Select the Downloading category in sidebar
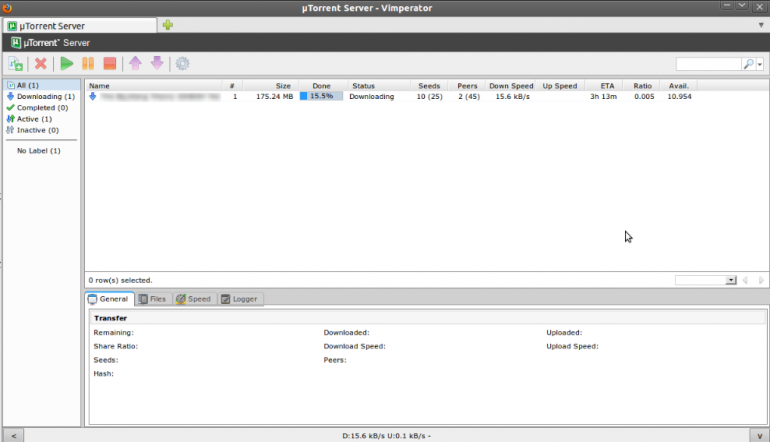This screenshot has height=442, width=770. point(45,96)
